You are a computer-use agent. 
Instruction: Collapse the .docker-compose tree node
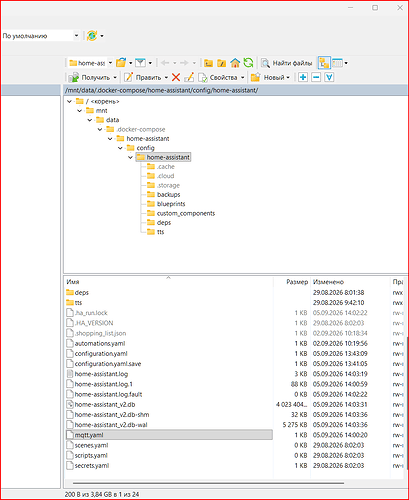(100, 129)
